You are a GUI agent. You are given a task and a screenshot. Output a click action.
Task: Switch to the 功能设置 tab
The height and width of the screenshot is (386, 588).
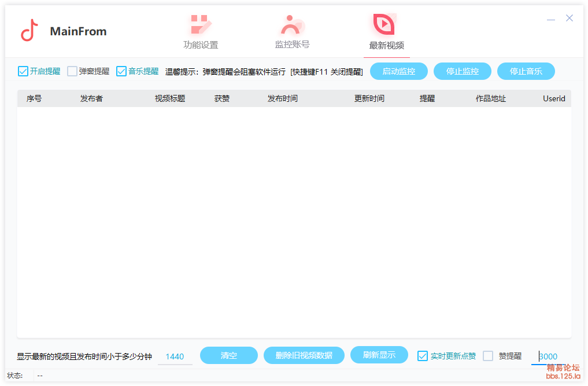coord(201,45)
